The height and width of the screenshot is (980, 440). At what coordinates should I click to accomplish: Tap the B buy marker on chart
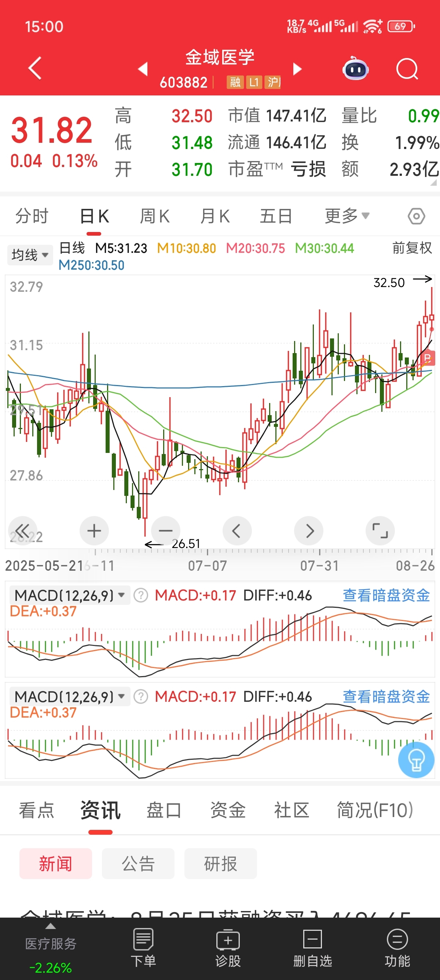point(428,357)
